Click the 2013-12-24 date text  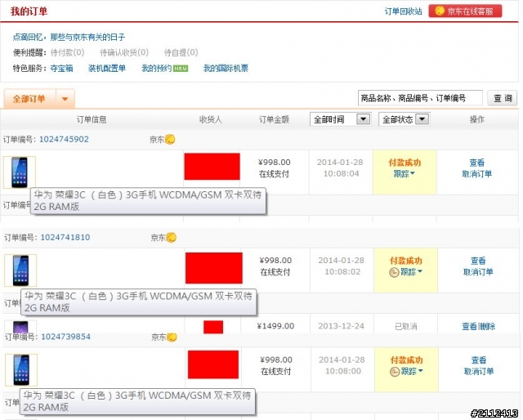pyautogui.click(x=341, y=326)
